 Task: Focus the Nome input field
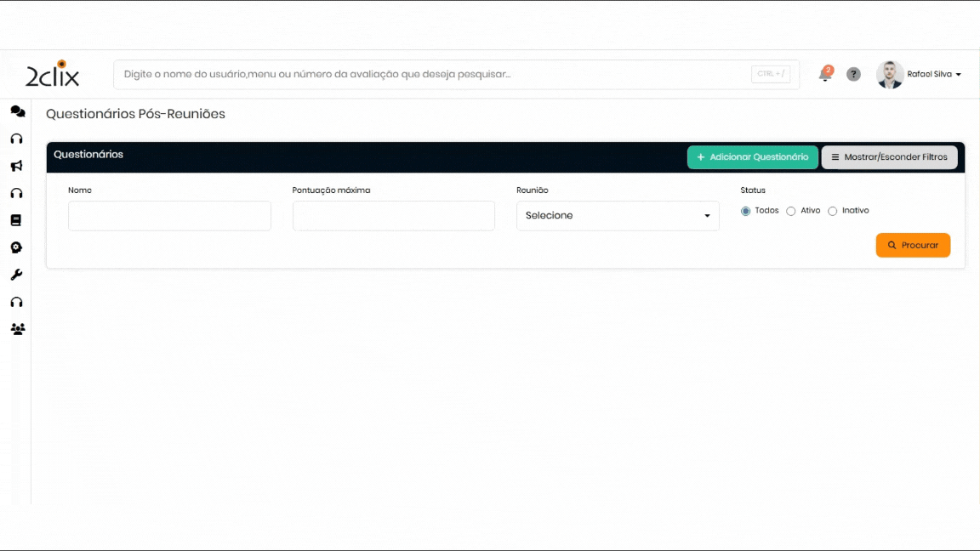click(x=169, y=216)
